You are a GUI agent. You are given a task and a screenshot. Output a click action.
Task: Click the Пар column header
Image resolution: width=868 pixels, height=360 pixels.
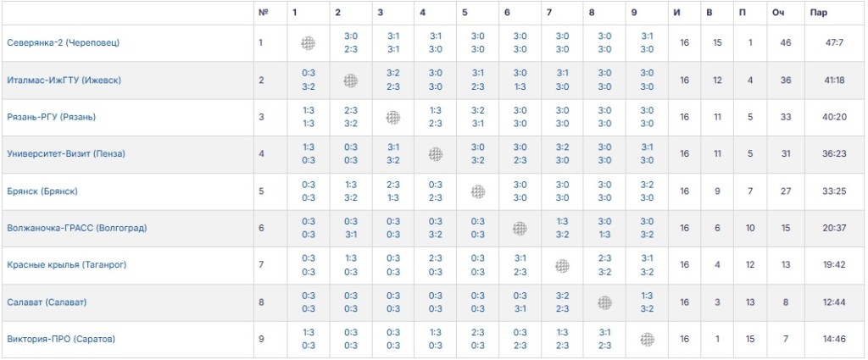[x=819, y=13]
